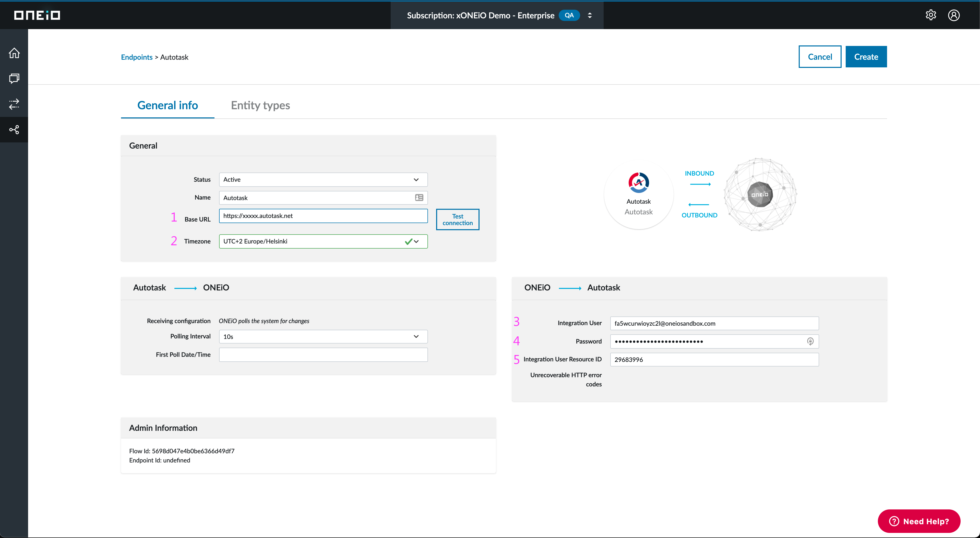Open the subscription switcher arrows

click(x=590, y=15)
